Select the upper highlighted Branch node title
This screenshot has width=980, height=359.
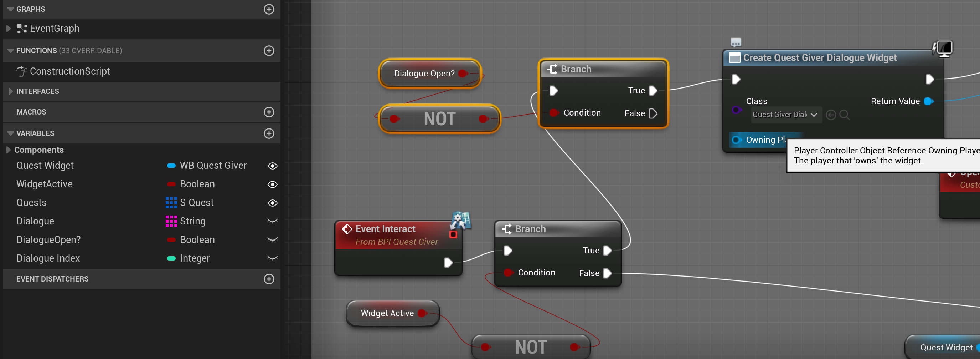(x=576, y=69)
